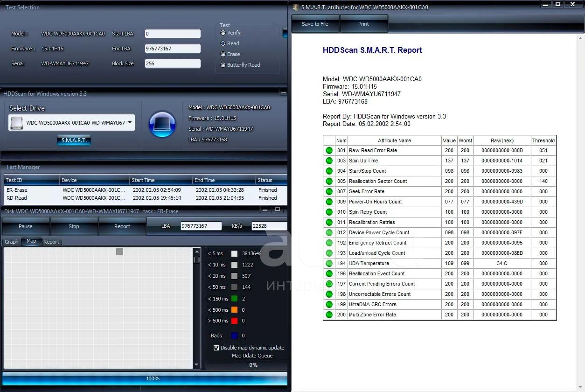Switch to the Graph tab
This screenshot has width=585, height=392.
point(12,242)
